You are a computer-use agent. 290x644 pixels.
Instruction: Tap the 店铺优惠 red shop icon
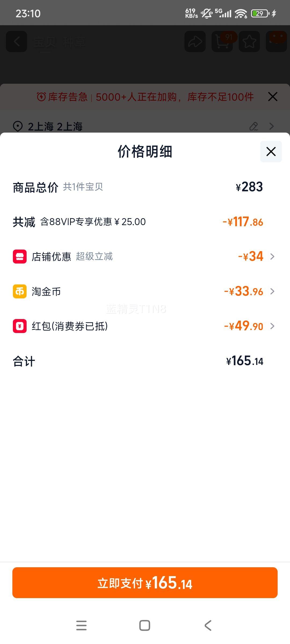click(20, 257)
